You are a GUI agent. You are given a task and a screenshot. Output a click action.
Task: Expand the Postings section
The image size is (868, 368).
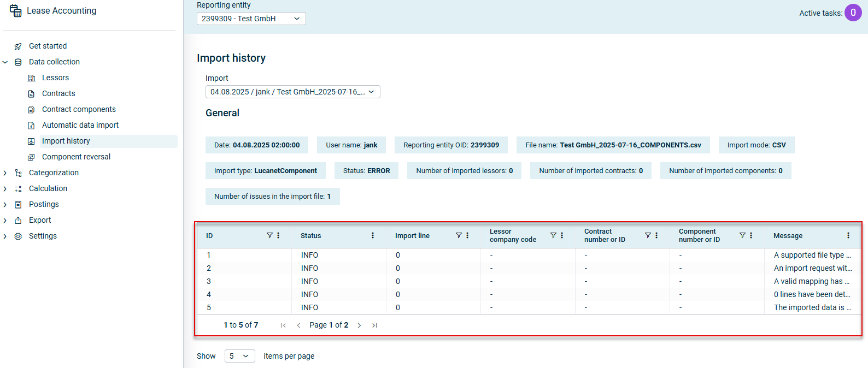click(5, 205)
